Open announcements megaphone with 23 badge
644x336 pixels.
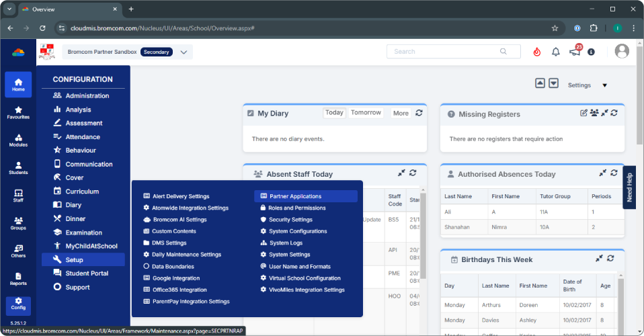(x=574, y=52)
